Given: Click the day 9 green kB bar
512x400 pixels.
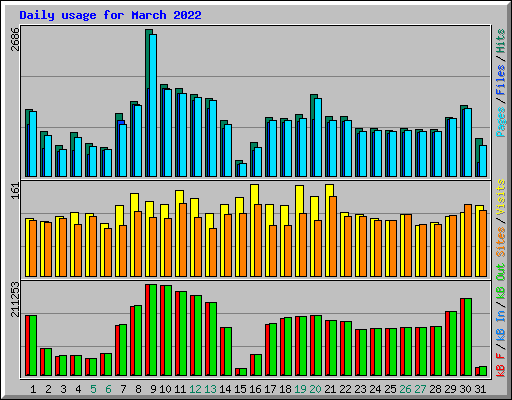Looking at the screenshot, I should pyautogui.click(x=153, y=330).
